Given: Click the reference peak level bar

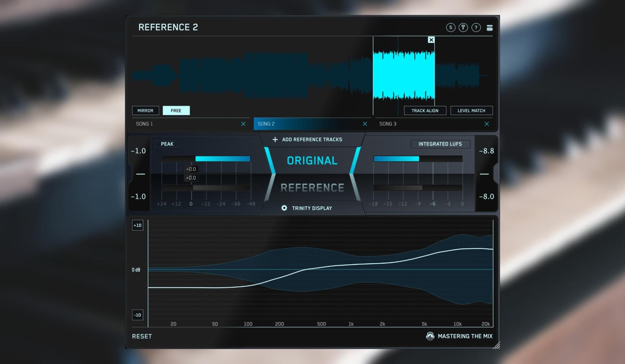Looking at the screenshot, I should [x=221, y=188].
